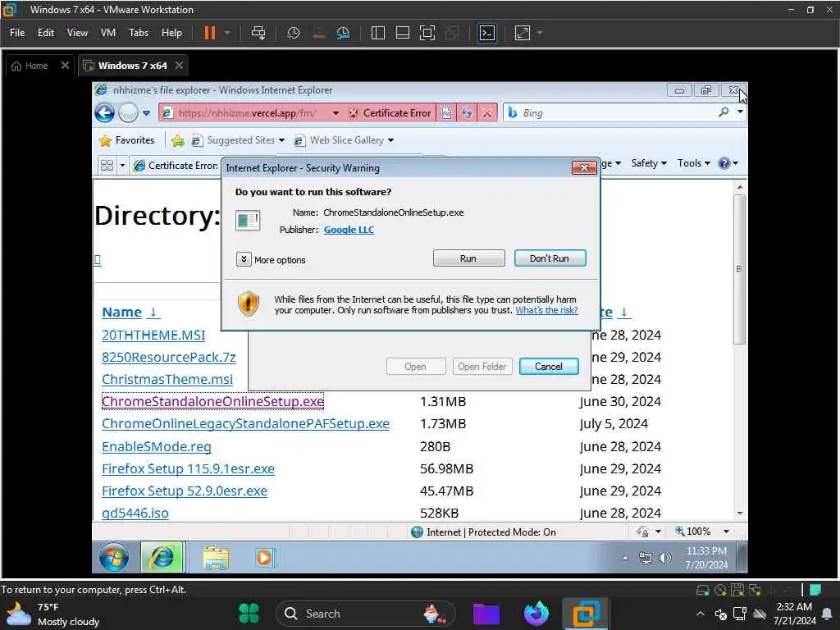840x630 pixels.
Task: Go back in Internet Explorer
Action: (x=105, y=113)
